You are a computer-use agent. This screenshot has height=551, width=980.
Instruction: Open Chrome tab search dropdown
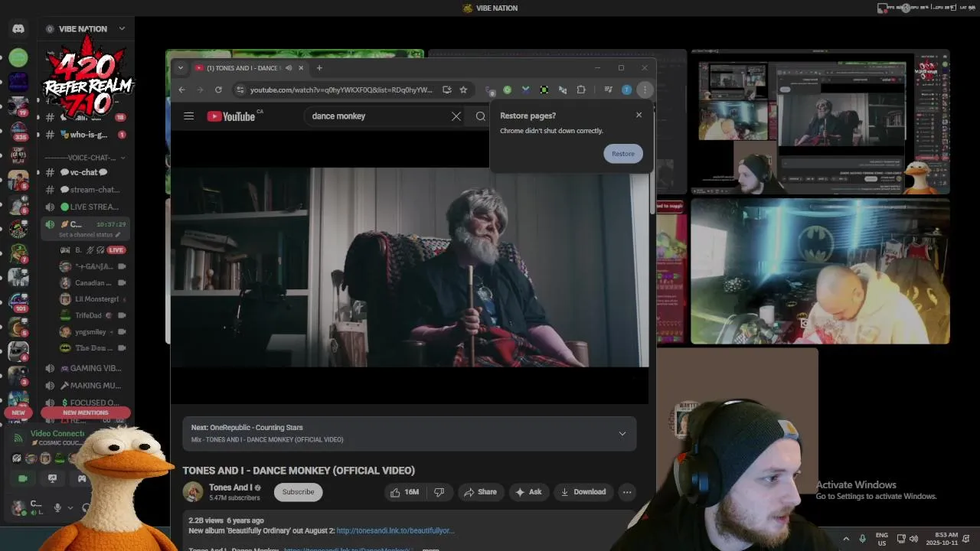coord(181,67)
